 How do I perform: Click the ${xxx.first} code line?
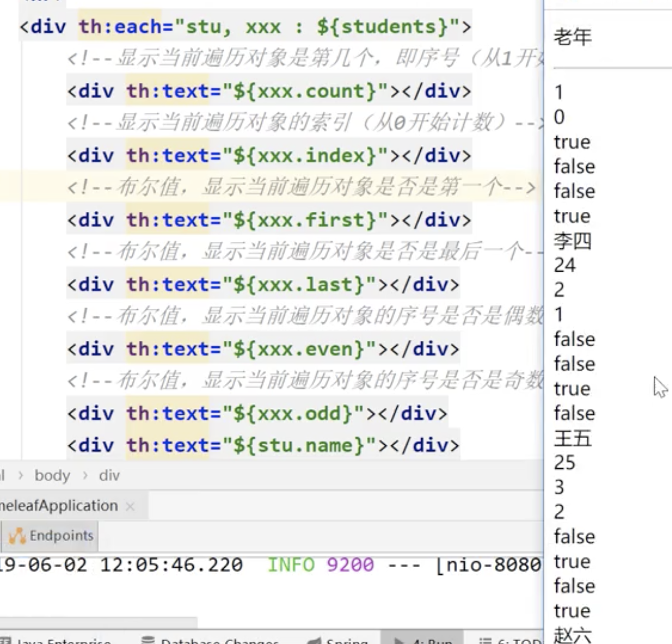(x=270, y=220)
